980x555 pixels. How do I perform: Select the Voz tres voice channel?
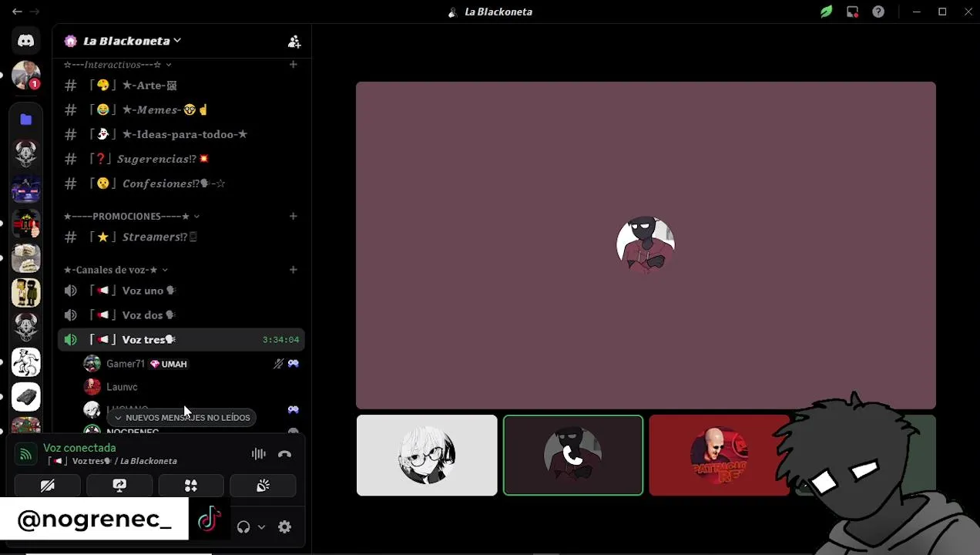tap(182, 340)
